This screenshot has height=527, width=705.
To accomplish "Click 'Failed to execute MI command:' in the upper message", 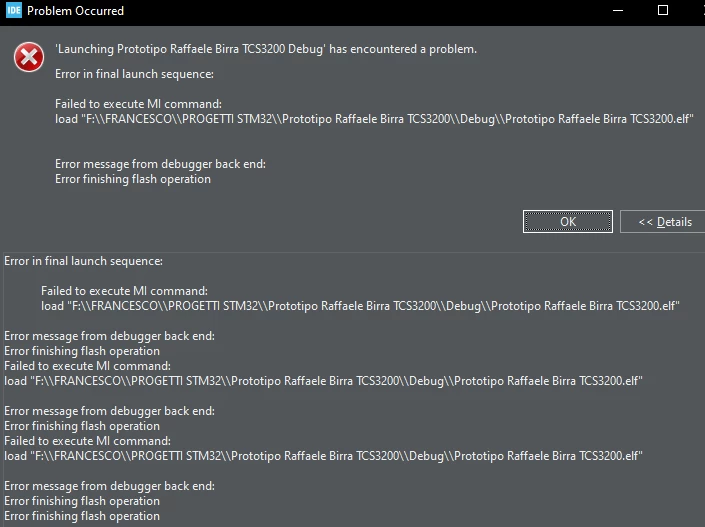I will (x=138, y=104).
